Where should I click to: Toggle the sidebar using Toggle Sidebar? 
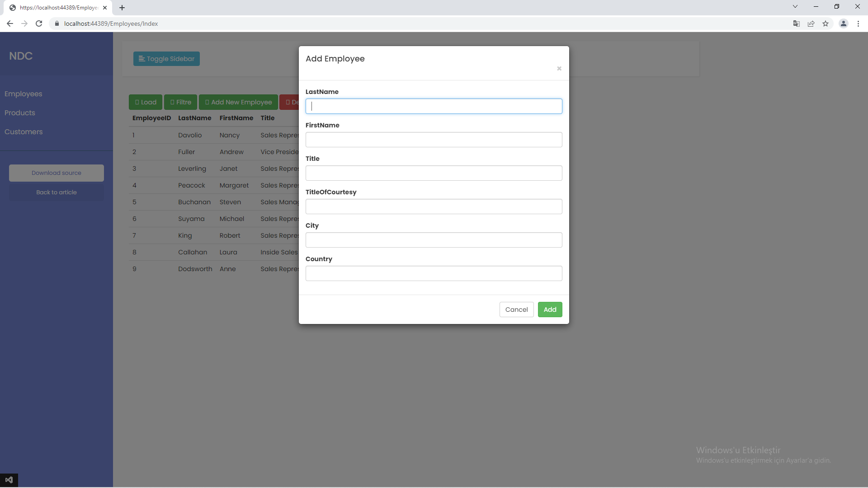click(166, 59)
